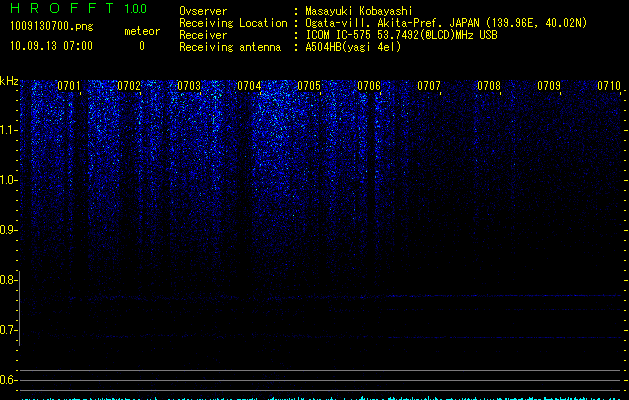
Task: Click the 0710 time marker
Action: click(x=609, y=86)
